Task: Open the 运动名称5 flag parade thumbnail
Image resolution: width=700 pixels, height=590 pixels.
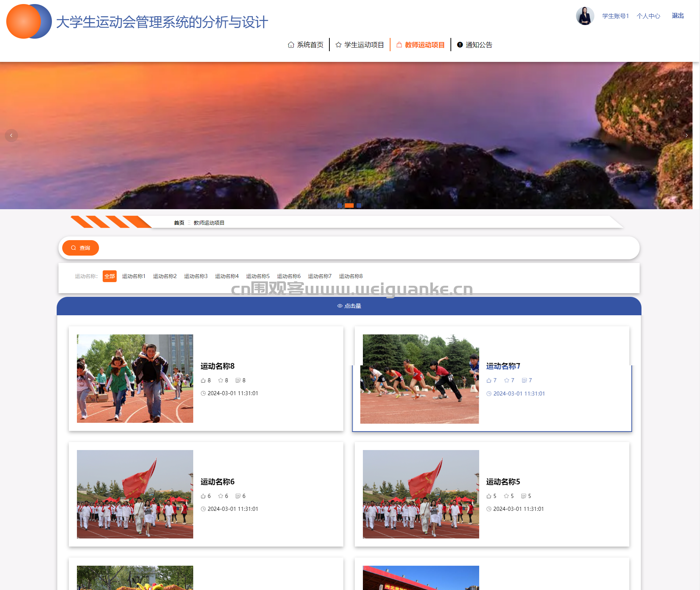Action: coord(421,494)
